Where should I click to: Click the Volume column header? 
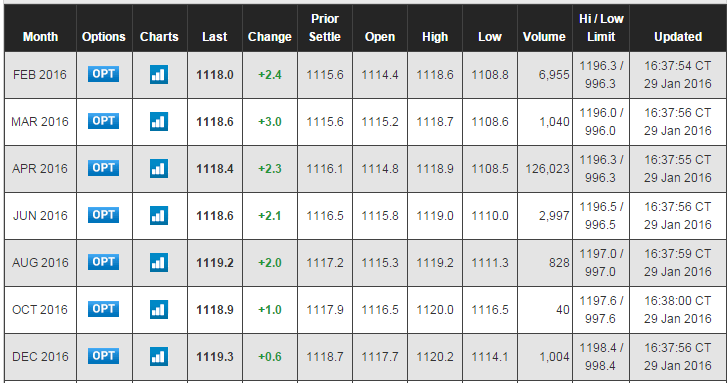544,37
